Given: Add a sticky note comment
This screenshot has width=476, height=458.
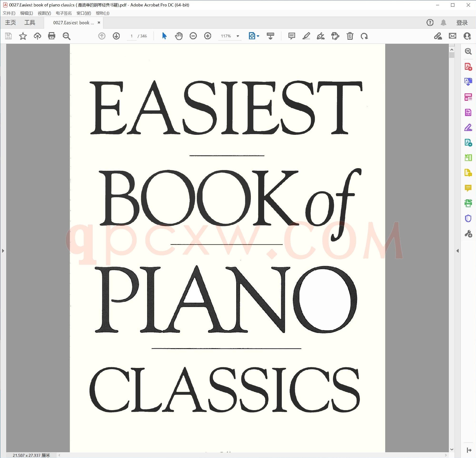Looking at the screenshot, I should click(291, 36).
